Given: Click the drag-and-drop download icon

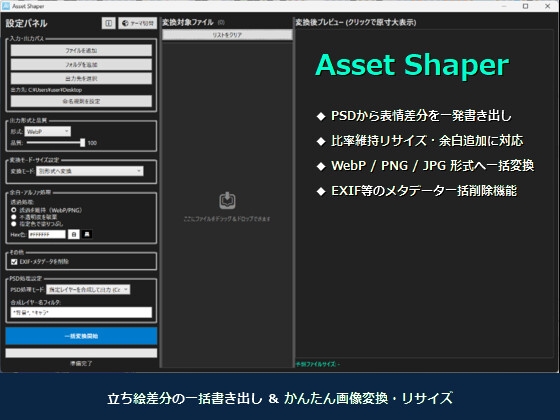Looking at the screenshot, I should (x=227, y=201).
